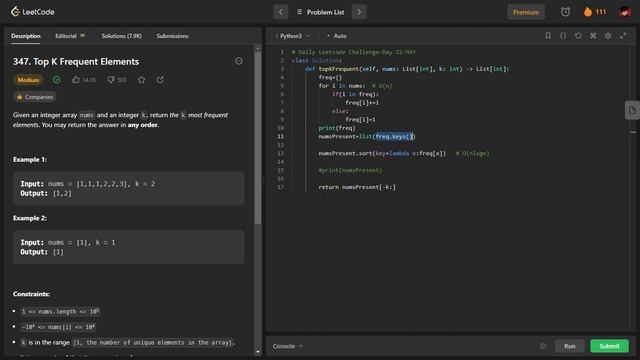The image size is (640, 360).
Task: Click the editor bookmark icon
Action: 548,36
